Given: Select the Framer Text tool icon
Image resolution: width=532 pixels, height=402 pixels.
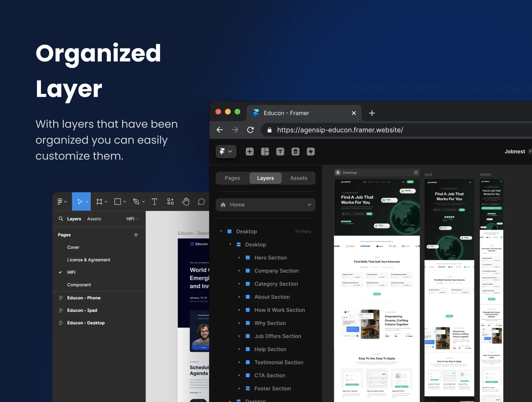Looking at the screenshot, I should (x=280, y=152).
